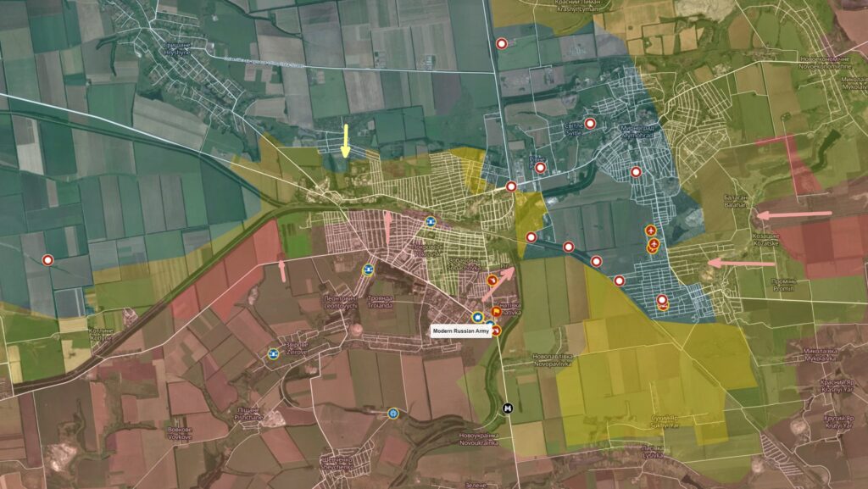868x489 pixels.
Task: Click the yellow downward arrow
Action: [346, 141]
